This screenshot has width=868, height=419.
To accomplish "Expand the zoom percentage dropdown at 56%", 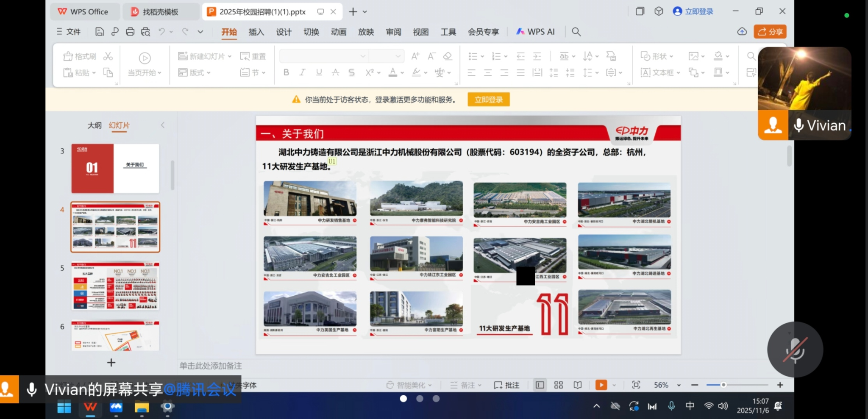I will (679, 385).
